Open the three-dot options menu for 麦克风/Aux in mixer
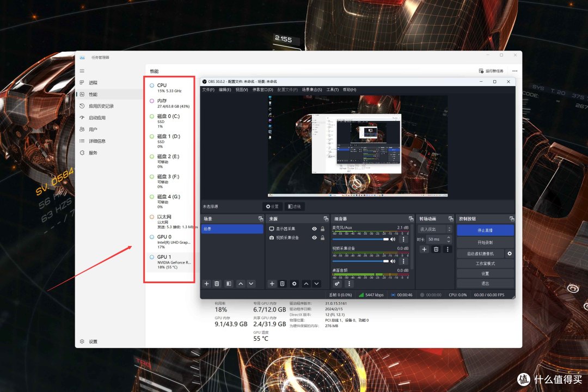 pos(403,240)
